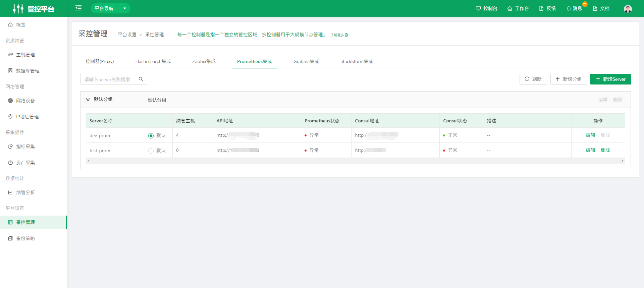Click the gauge icon beside 资产采集
This screenshot has height=288, width=644.
coord(10,163)
